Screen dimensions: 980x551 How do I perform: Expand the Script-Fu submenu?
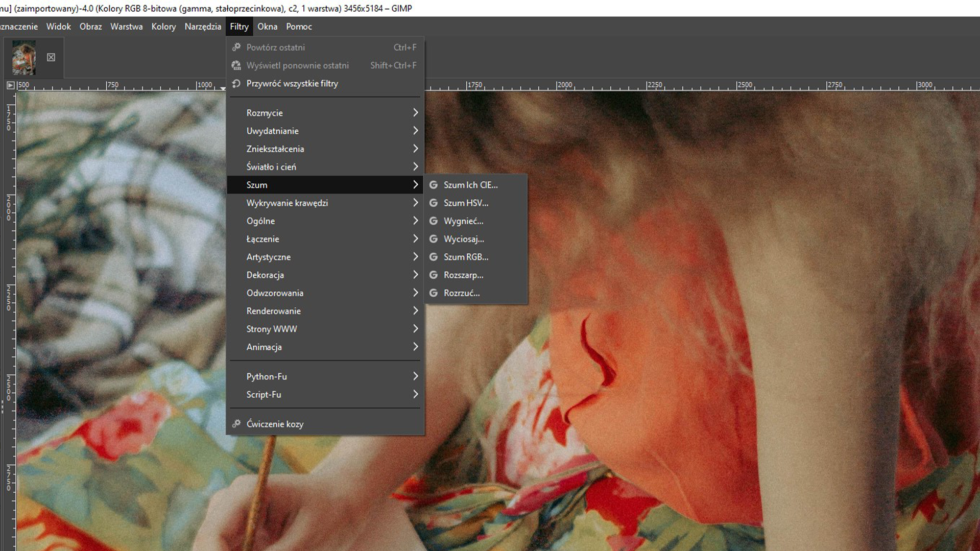click(325, 394)
